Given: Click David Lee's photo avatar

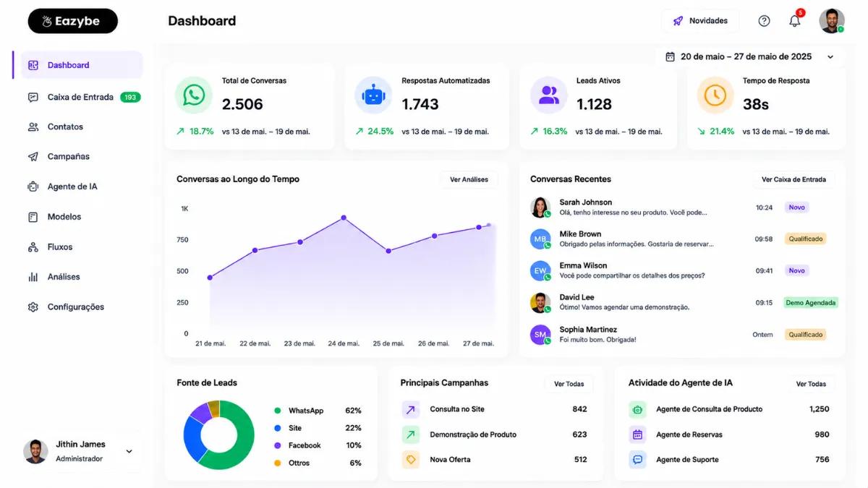Looking at the screenshot, I should click(x=540, y=302).
